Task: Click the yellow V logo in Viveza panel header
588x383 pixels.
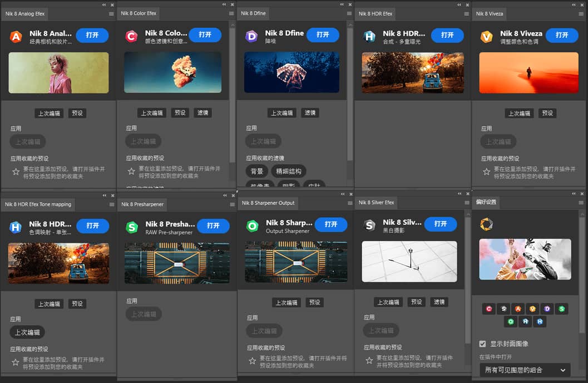Action: tap(486, 36)
